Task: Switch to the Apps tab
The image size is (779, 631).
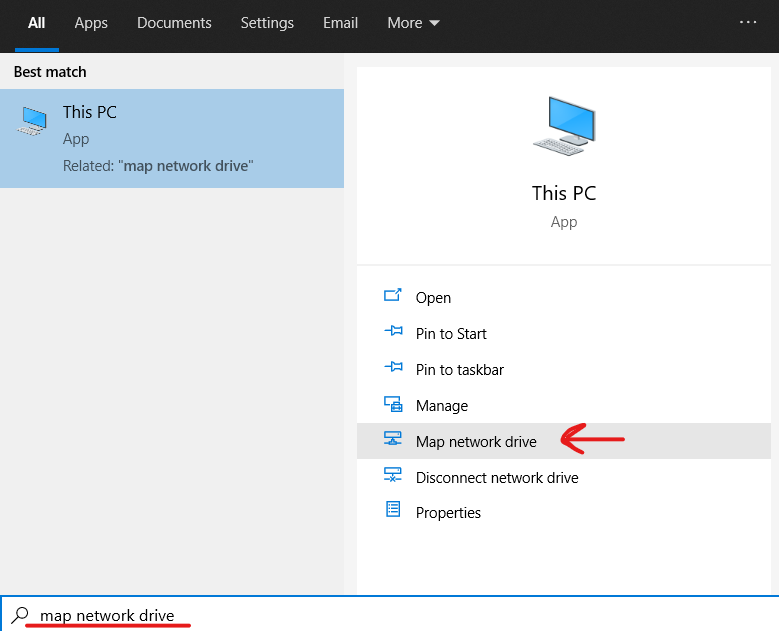Action: tap(91, 23)
